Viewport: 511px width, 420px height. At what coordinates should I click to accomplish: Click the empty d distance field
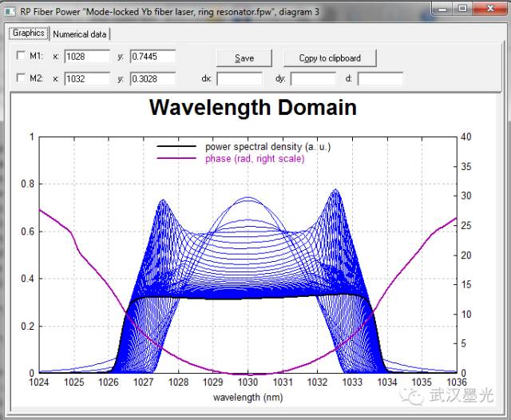(380, 78)
